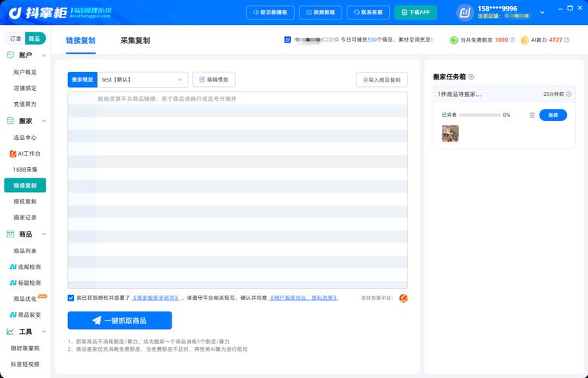The width and height of the screenshot is (588, 378).
Task: Collapse the 账户 section chevron
Action: [x=44, y=55]
